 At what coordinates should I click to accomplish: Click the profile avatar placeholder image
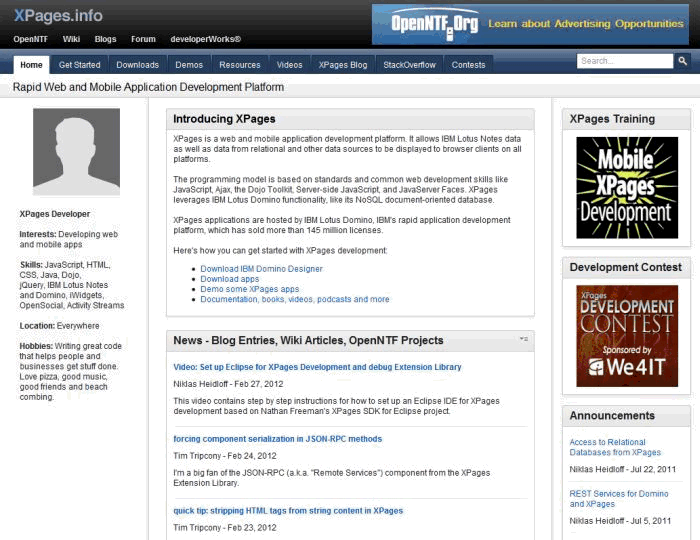[76, 152]
